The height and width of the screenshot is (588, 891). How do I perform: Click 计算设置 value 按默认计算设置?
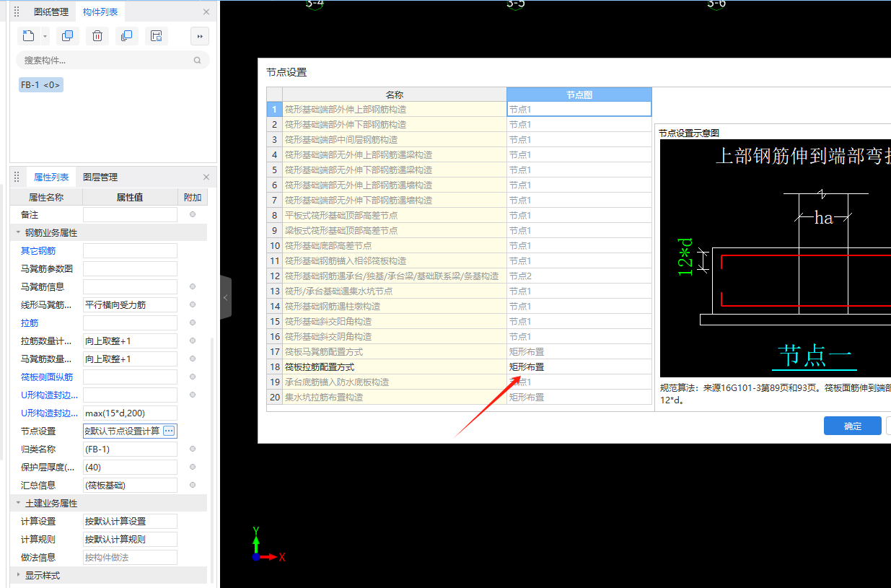point(130,521)
